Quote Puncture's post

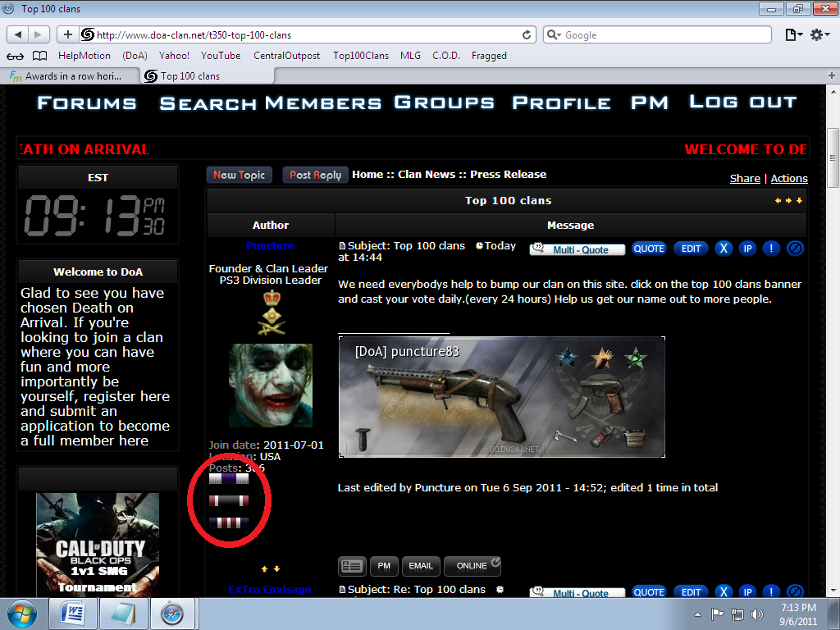[649, 249]
